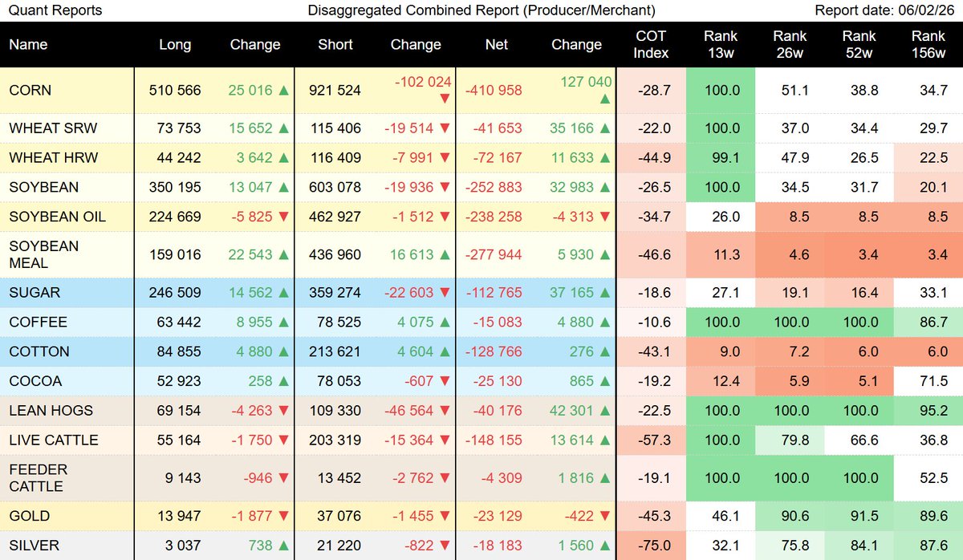Select the COTTON row name
963x560 pixels.
point(39,352)
